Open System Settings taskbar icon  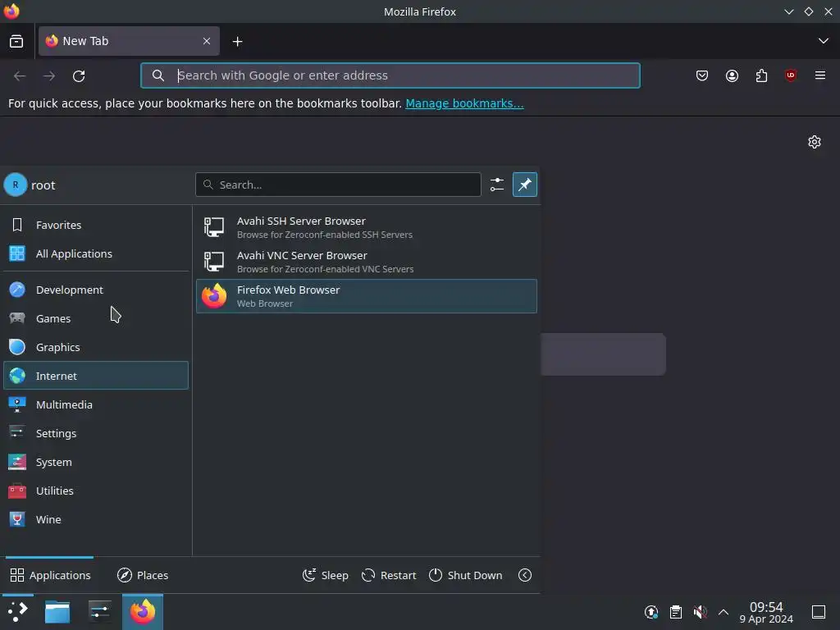click(99, 612)
